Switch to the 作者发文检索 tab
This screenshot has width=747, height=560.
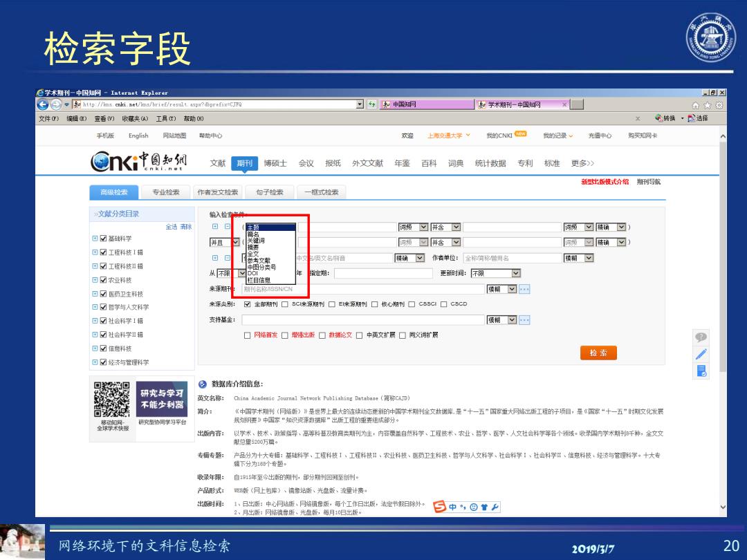point(218,192)
